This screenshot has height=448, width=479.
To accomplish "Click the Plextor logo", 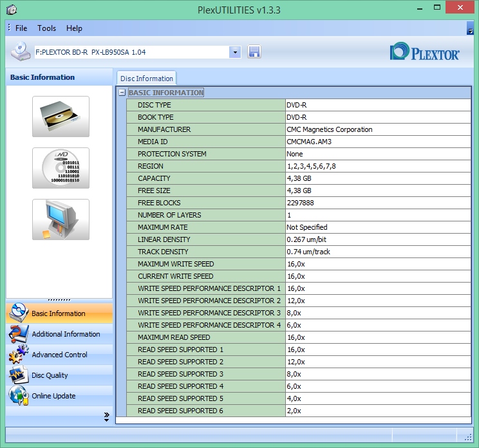I will 425,52.
